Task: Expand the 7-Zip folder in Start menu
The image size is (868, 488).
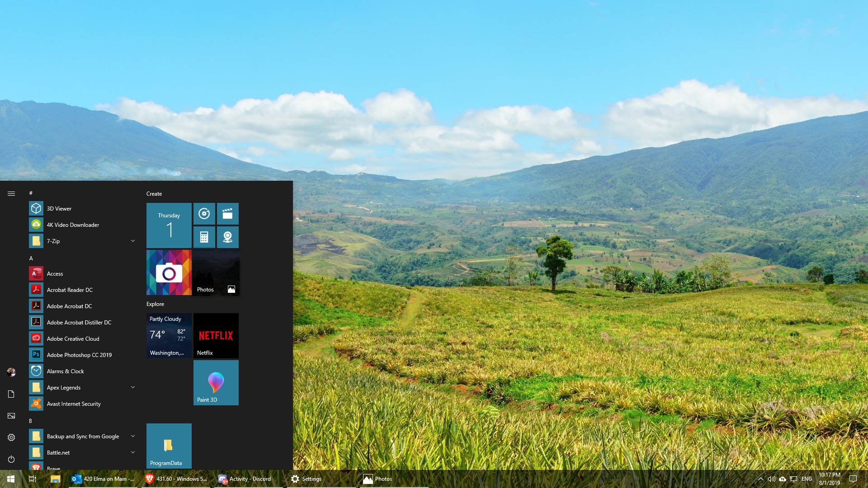Action: 132,241
